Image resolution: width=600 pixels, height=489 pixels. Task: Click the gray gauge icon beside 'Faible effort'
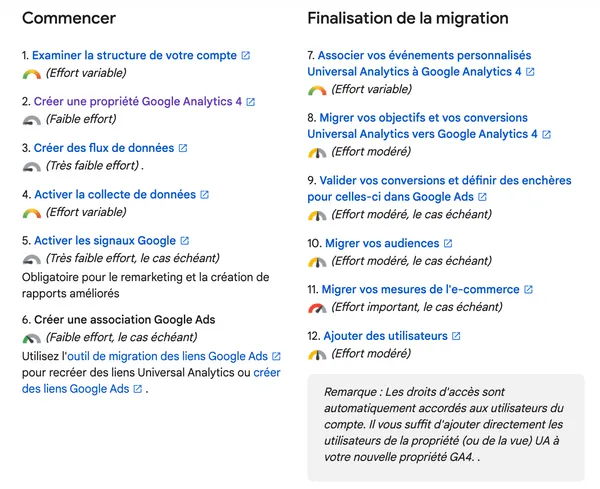pyautogui.click(x=31, y=120)
